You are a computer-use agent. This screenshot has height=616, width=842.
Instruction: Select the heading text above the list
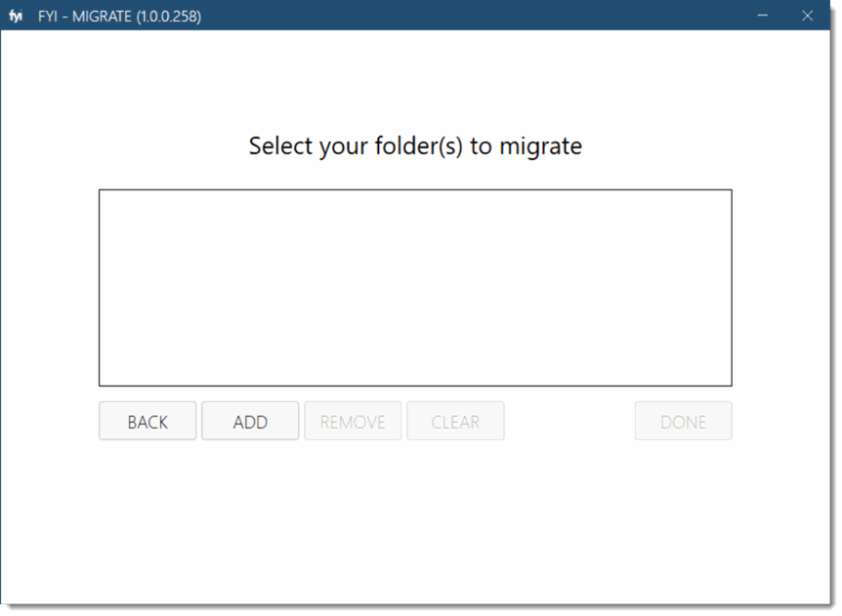coord(415,145)
